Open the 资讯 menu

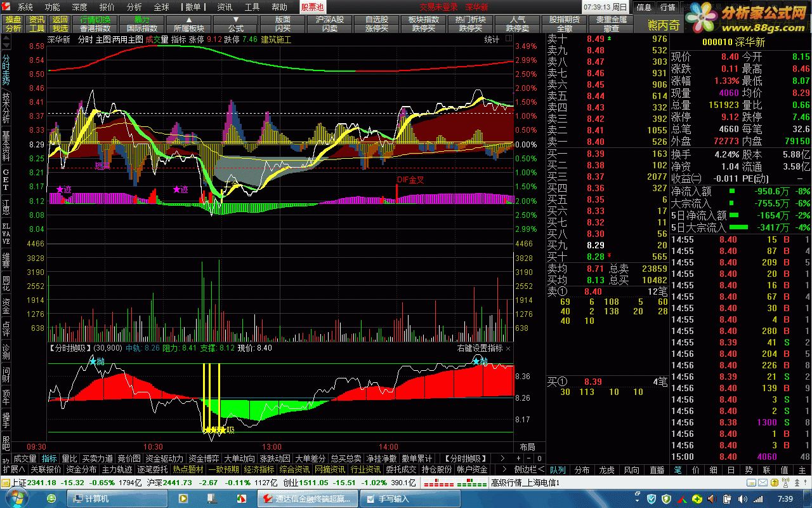pyautogui.click(x=225, y=7)
